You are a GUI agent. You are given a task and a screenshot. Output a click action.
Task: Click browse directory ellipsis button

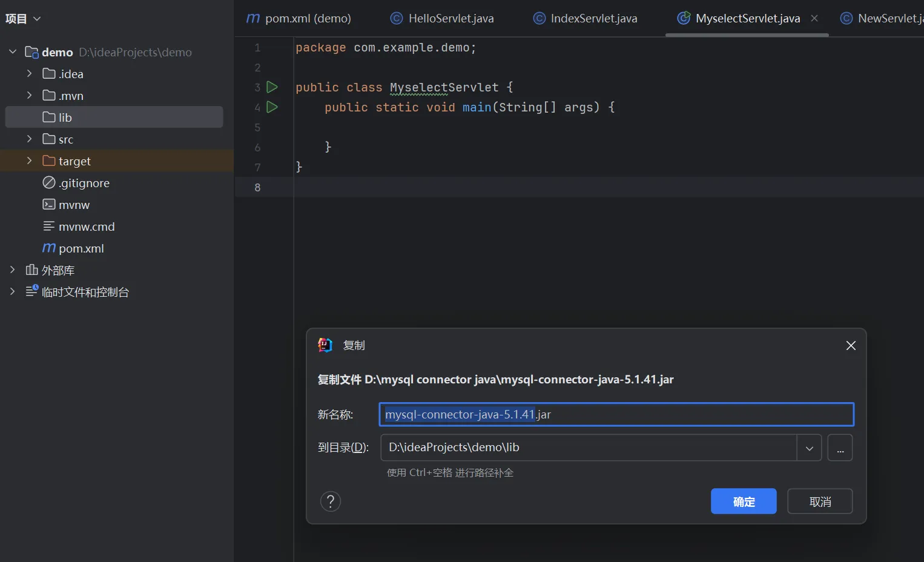[840, 448]
